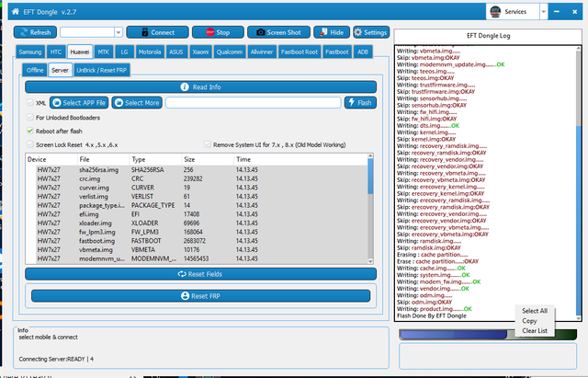Open the port selection combo box
Image resolution: width=588 pixels, height=378 pixels.
[91, 32]
